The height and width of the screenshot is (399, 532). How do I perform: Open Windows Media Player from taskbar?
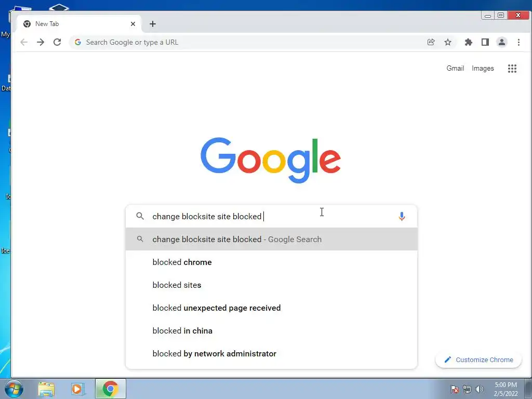point(78,389)
